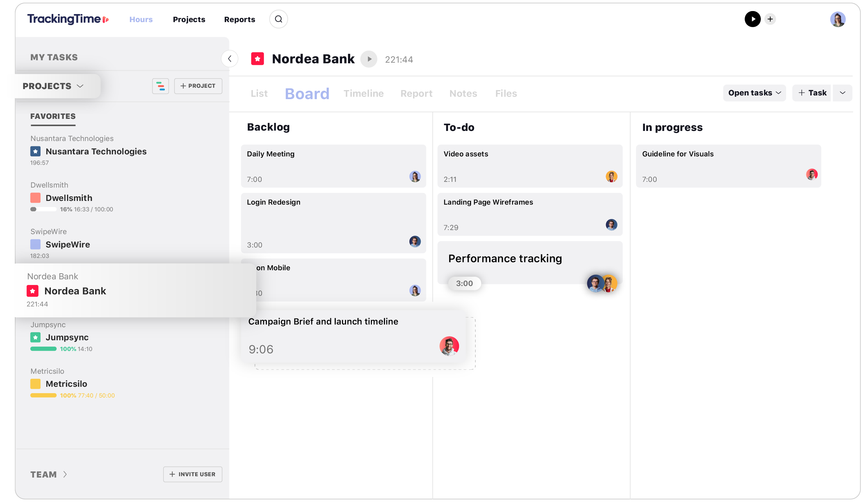Click the orange avatar on Performance tracking
Viewport: 865px width, 504px height.
pyautogui.click(x=610, y=283)
